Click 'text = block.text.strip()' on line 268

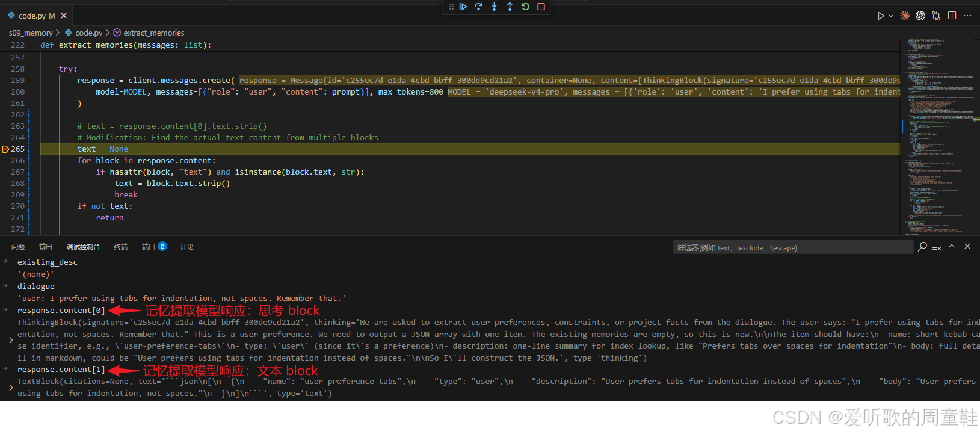[x=172, y=184]
